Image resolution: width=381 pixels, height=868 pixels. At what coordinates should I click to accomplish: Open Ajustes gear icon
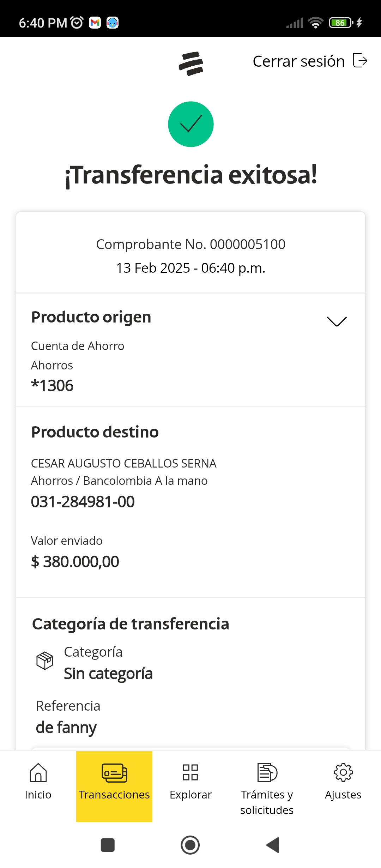343,772
